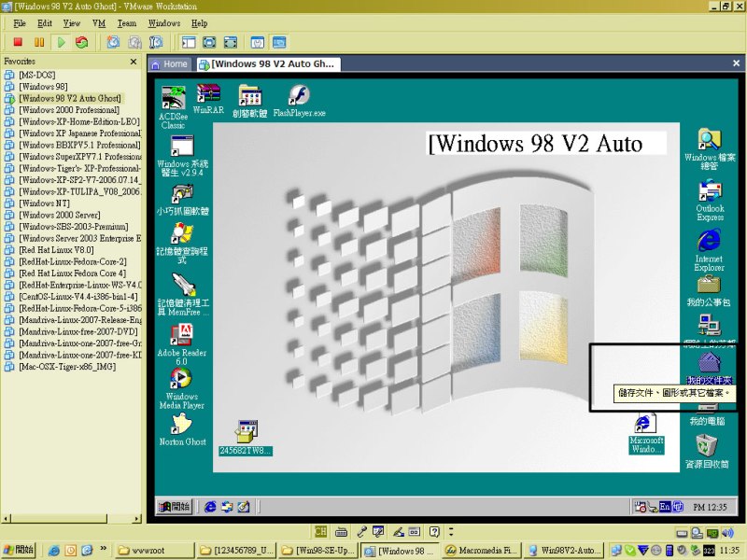Viewport: 747px width, 560px height.
Task: Select [MS-DOS] in Favorites list
Action: (x=36, y=75)
